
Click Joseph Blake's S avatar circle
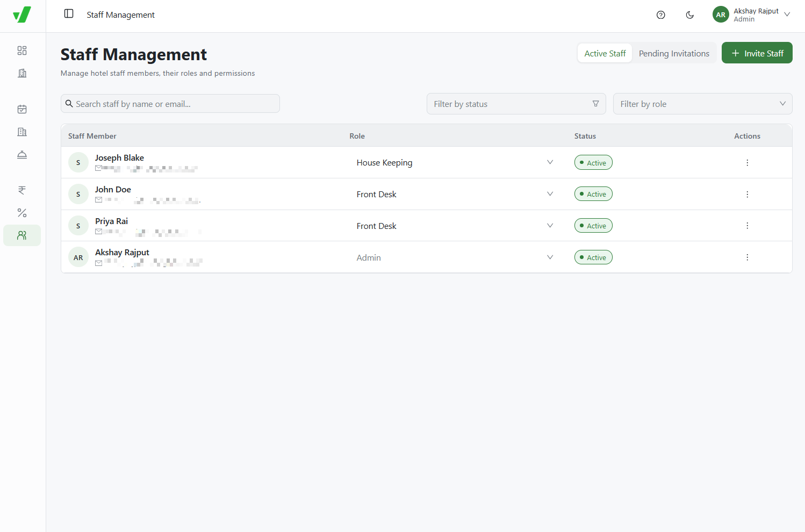point(78,162)
